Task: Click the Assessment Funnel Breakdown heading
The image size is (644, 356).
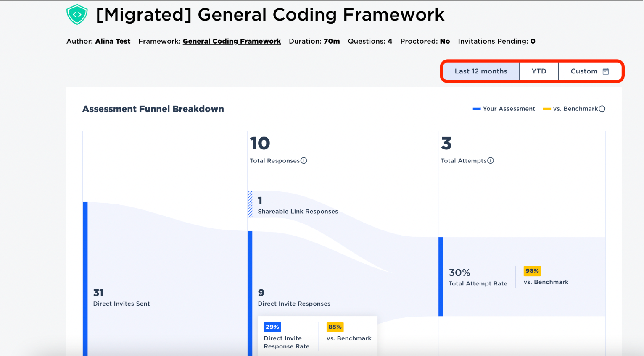Action: 153,109
